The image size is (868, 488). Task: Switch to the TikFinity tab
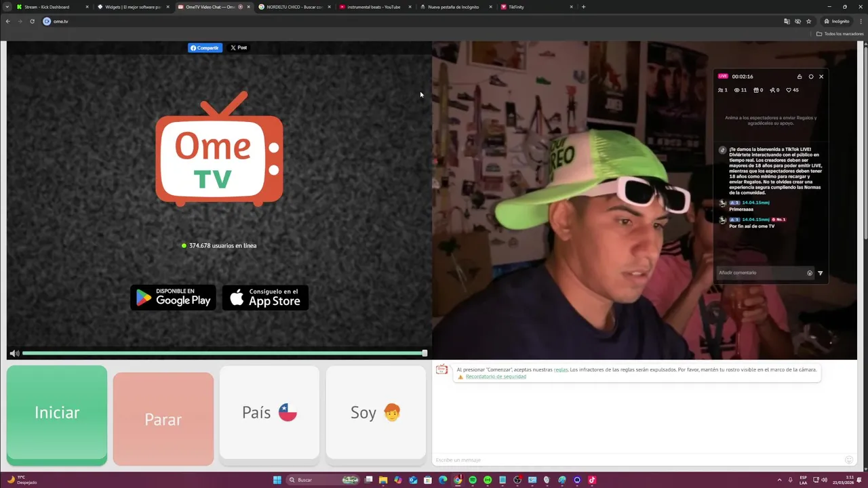click(x=536, y=7)
